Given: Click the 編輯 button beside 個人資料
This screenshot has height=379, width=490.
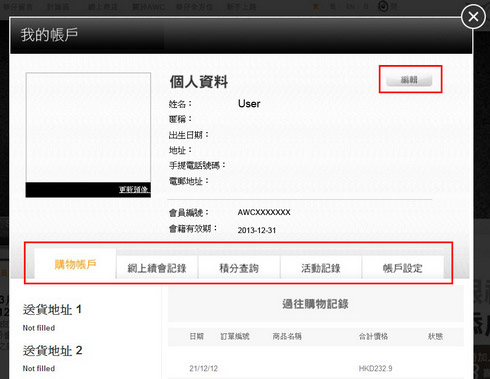Looking at the screenshot, I should click(x=409, y=80).
